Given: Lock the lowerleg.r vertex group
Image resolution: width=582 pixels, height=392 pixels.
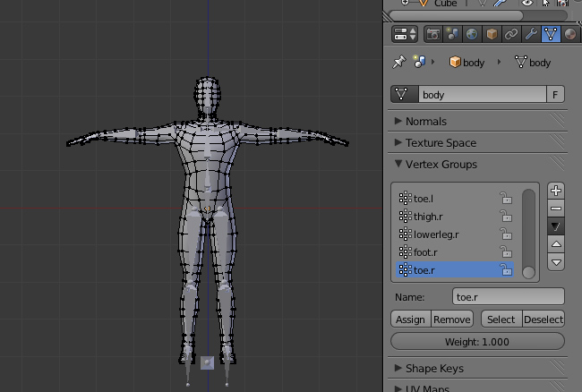Looking at the screenshot, I should click(506, 234).
